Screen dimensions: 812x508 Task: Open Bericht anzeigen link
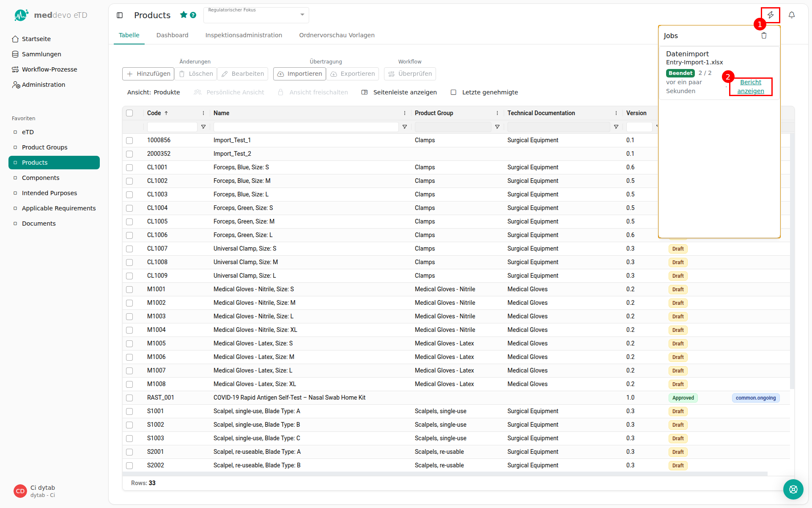751,87
